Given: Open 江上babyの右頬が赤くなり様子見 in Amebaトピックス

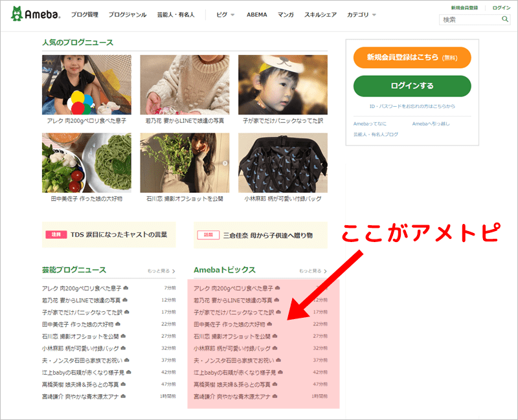Looking at the screenshot, I should coord(234,373).
